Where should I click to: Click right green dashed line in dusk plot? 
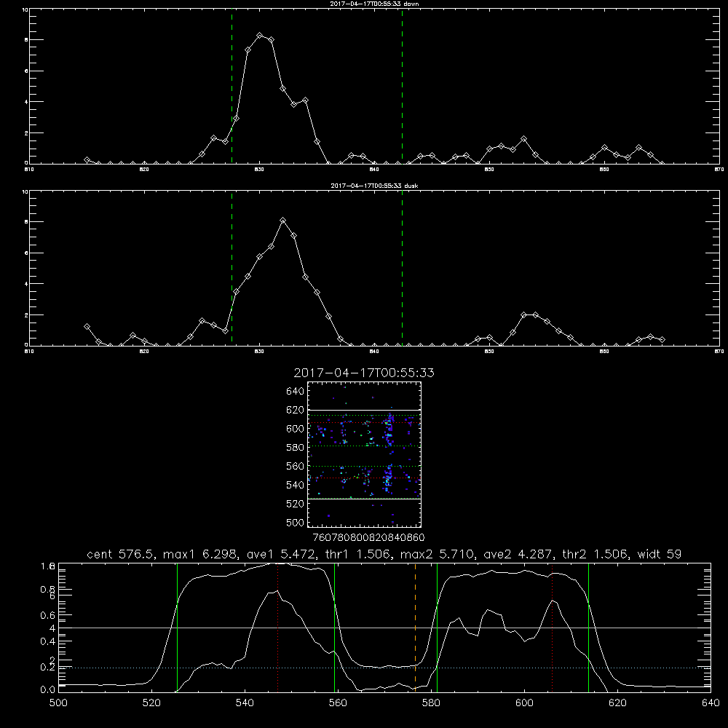click(402, 269)
